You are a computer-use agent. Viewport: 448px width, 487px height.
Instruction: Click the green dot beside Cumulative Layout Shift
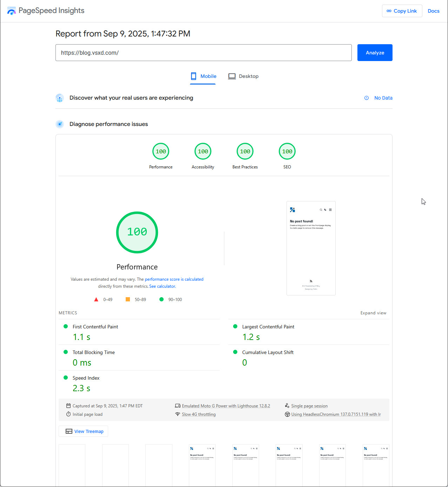click(x=235, y=352)
